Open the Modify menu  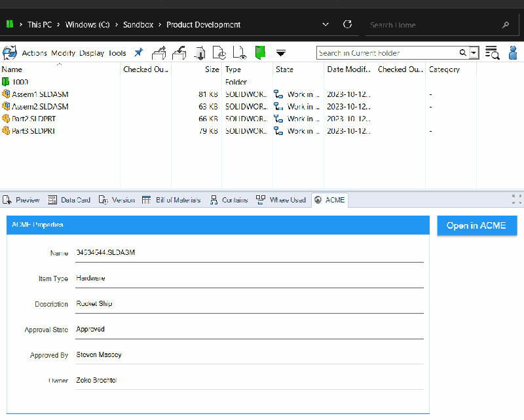coord(62,53)
